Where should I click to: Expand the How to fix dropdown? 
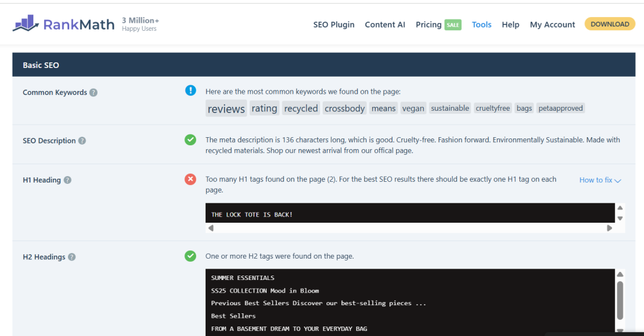(x=599, y=180)
